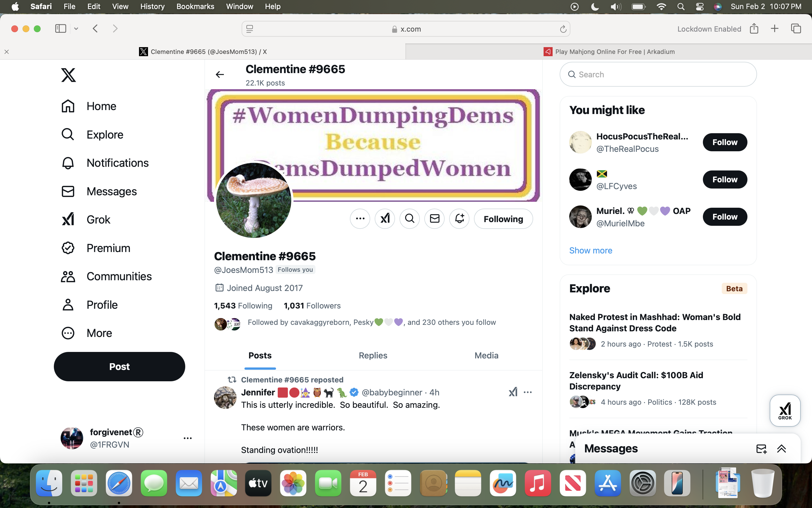Follow the Muriel @MurielMbe account
Image resolution: width=812 pixels, height=508 pixels.
pyautogui.click(x=725, y=217)
